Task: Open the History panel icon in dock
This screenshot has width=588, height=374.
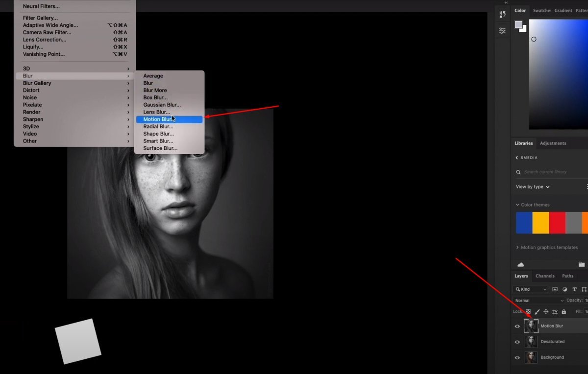Action: (502, 14)
